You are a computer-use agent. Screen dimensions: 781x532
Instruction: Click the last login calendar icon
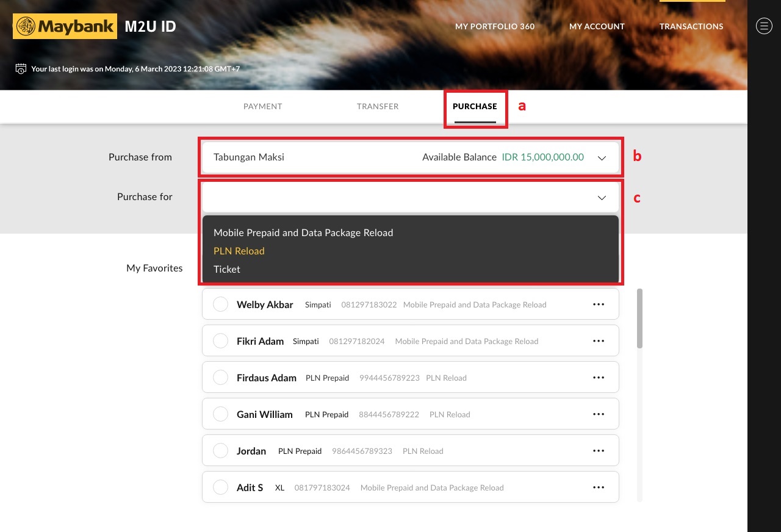click(21, 69)
